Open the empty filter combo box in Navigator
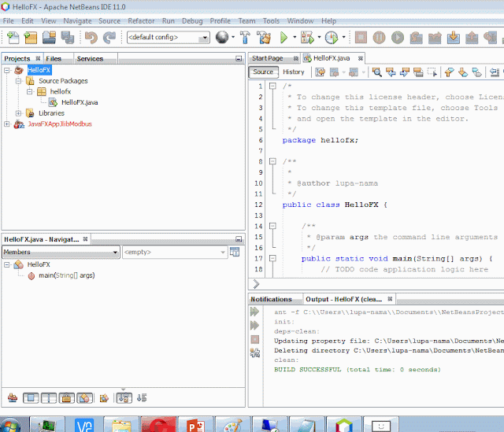504x432 pixels. point(175,252)
